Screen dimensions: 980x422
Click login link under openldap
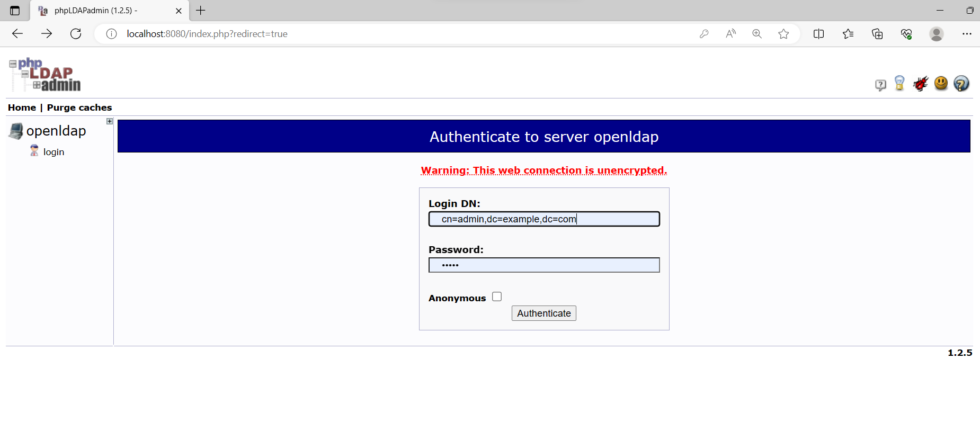(x=54, y=152)
